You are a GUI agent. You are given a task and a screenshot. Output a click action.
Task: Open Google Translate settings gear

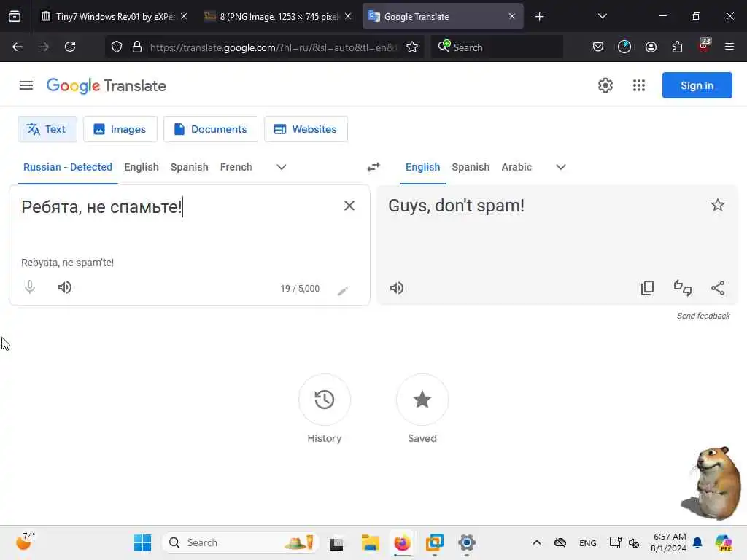[605, 86]
